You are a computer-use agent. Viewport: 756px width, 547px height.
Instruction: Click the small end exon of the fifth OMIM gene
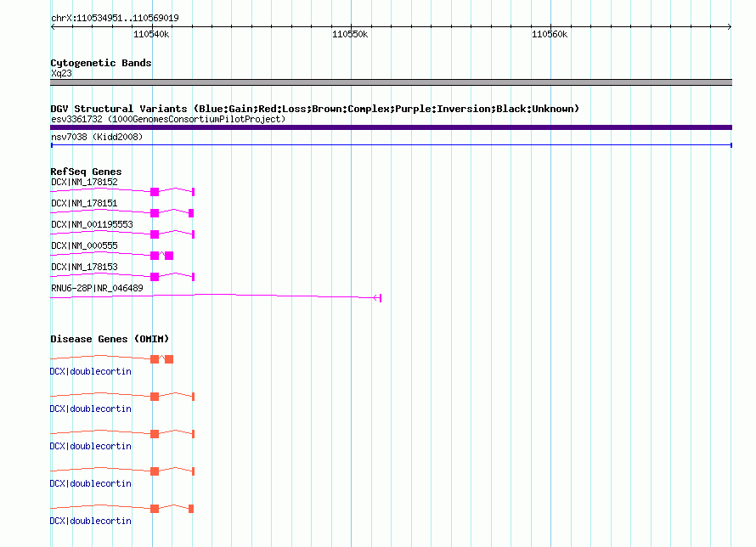point(191,509)
